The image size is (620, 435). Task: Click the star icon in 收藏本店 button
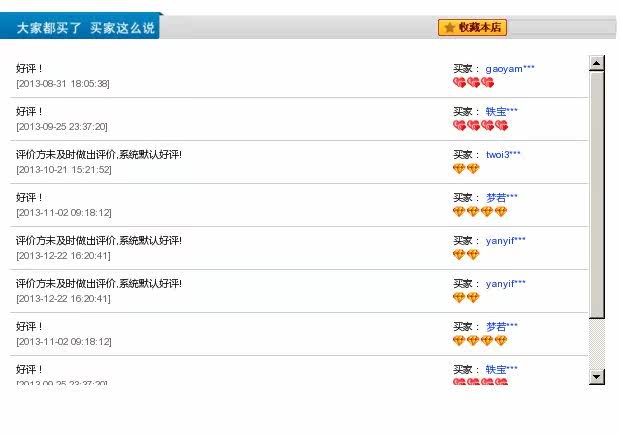click(449, 27)
